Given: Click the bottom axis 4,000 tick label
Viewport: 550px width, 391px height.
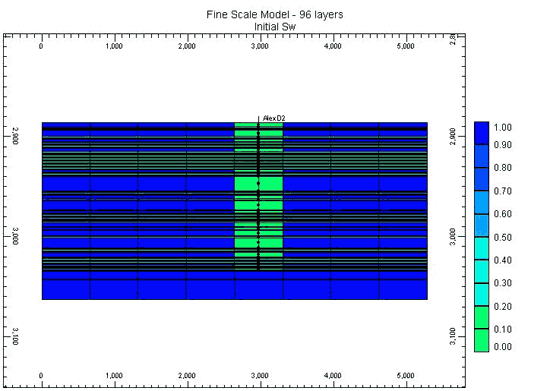Looking at the screenshot, I should tap(333, 376).
